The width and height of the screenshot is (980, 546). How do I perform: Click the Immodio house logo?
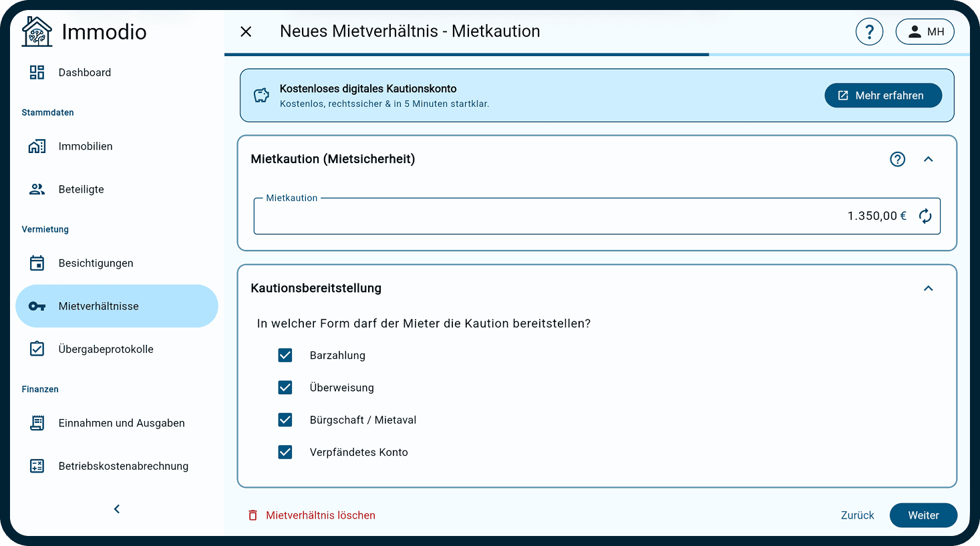(x=37, y=31)
